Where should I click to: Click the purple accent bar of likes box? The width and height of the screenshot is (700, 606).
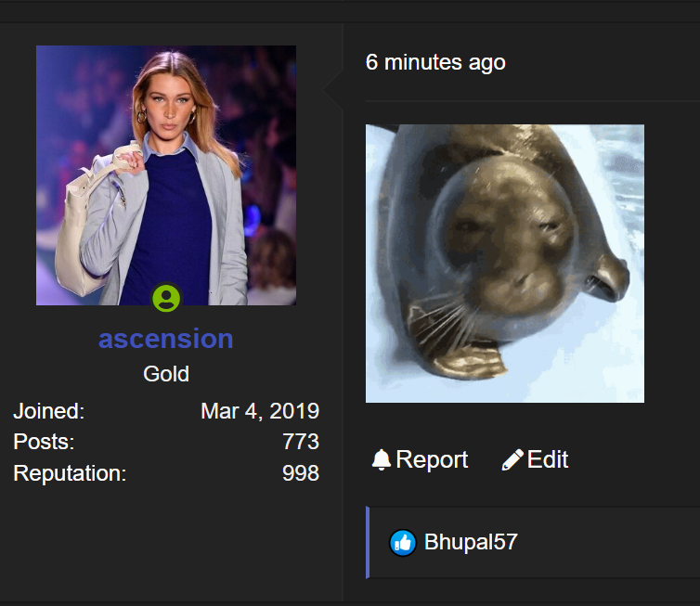pyautogui.click(x=368, y=543)
